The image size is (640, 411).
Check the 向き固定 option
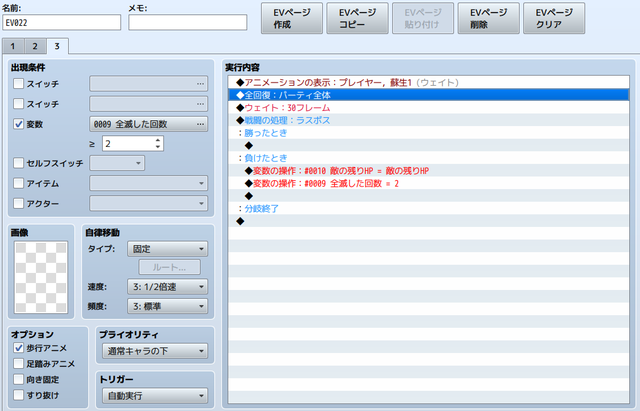click(x=18, y=380)
